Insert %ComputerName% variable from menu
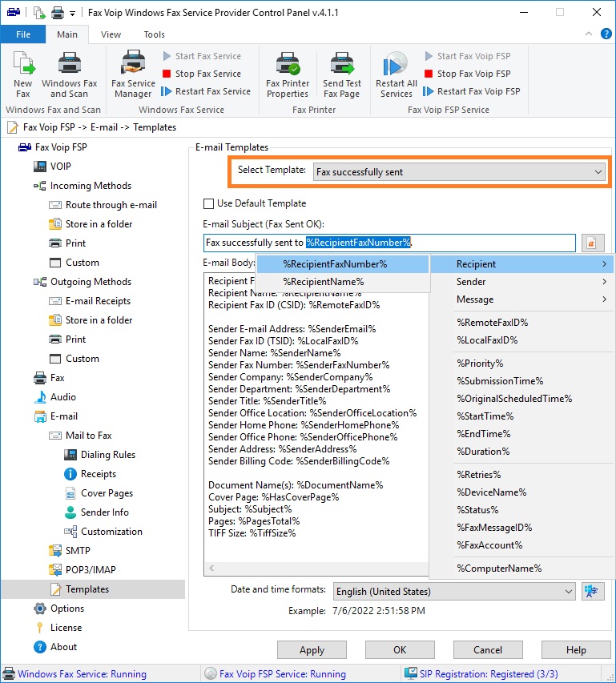 coord(522,568)
